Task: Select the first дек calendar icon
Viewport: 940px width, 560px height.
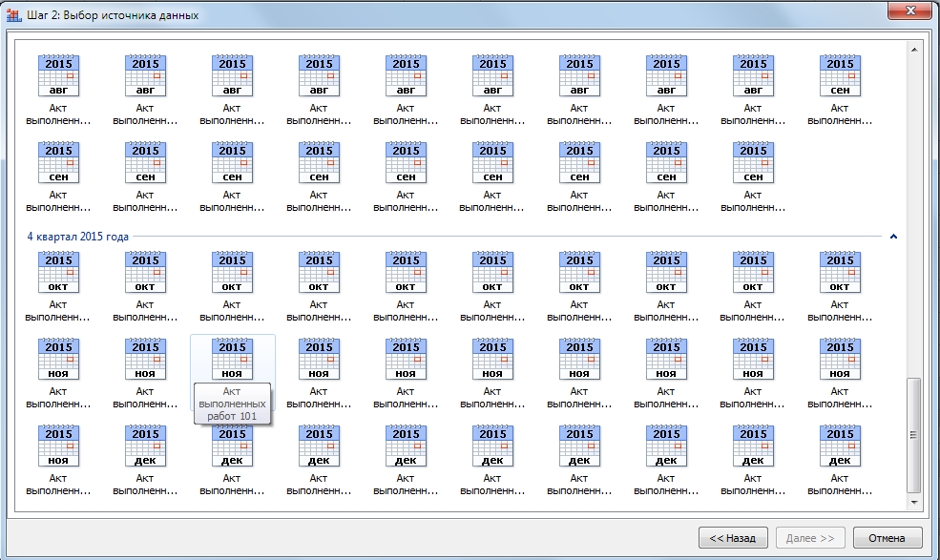Action: (145, 446)
